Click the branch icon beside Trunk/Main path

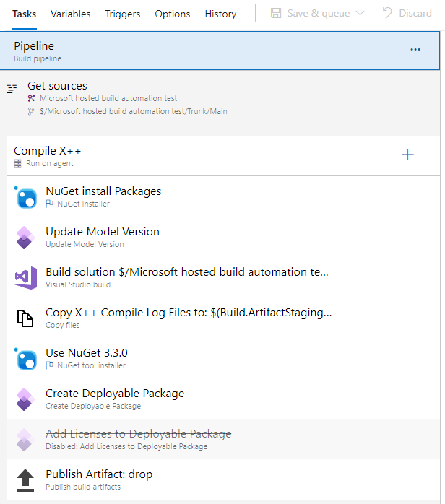coord(31,111)
